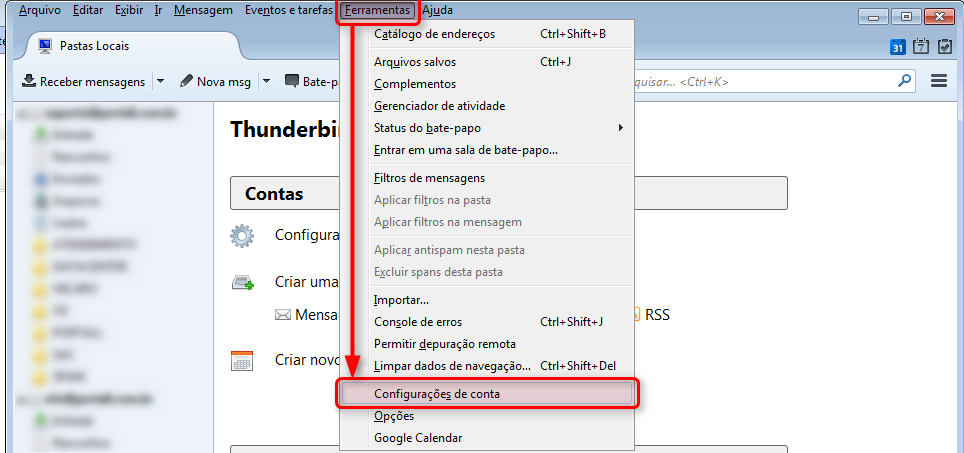Click the Pastas Locais tab computer icon

[45, 46]
